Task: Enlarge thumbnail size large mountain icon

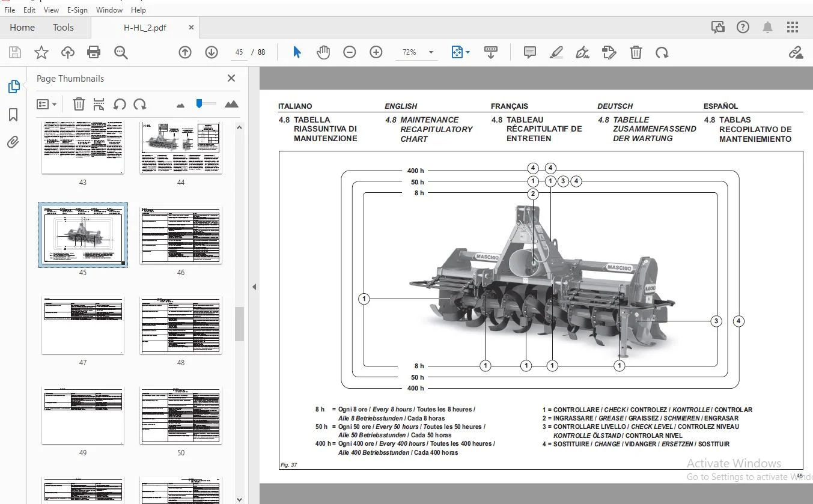Action: pos(231,104)
